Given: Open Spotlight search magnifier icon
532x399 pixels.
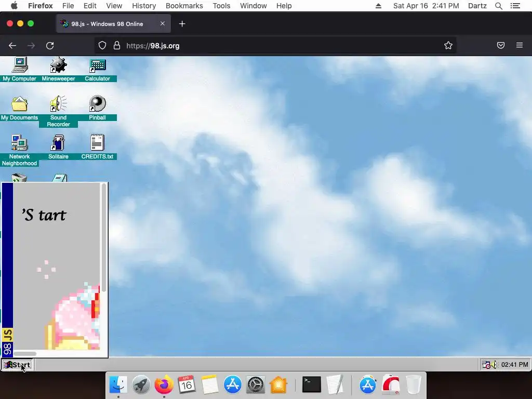Looking at the screenshot, I should click(499, 6).
